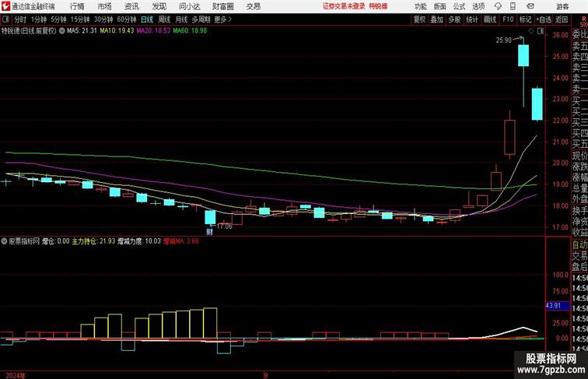Click the MA5: 21.31 indicator value
The width and height of the screenshot is (588, 379).
coord(82,31)
